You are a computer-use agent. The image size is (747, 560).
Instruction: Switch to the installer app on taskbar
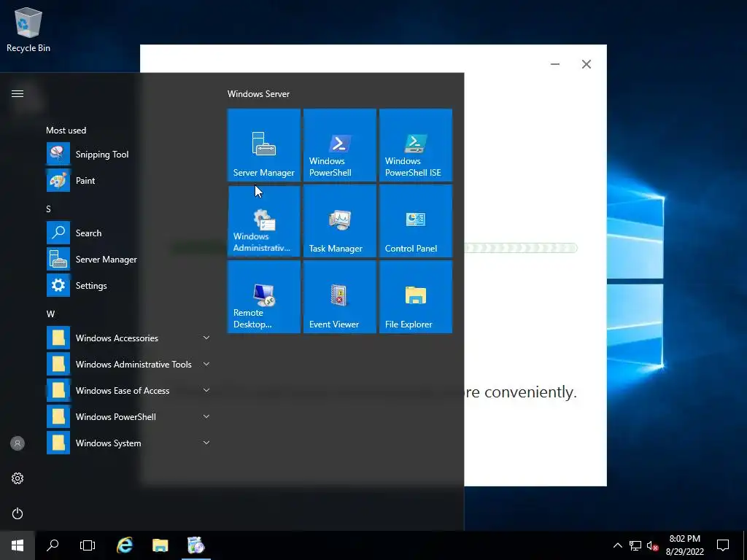point(196,545)
